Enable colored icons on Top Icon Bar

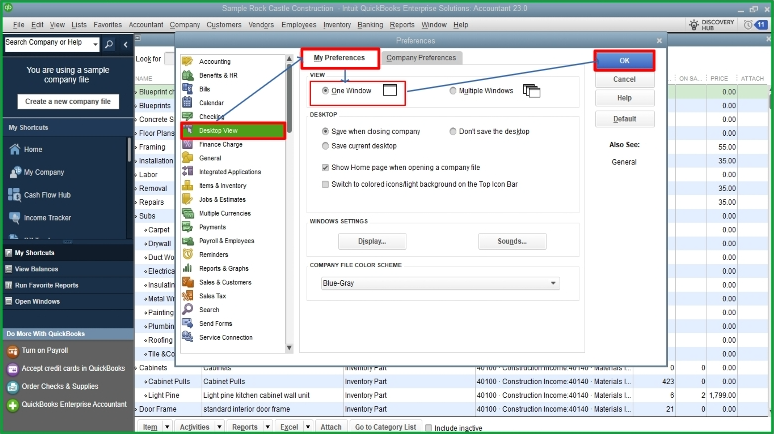coord(325,184)
